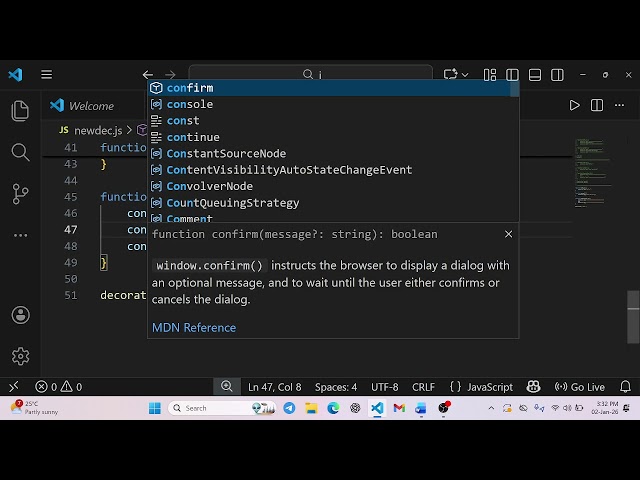Show additional views ellipsis in activity bar

(20, 235)
